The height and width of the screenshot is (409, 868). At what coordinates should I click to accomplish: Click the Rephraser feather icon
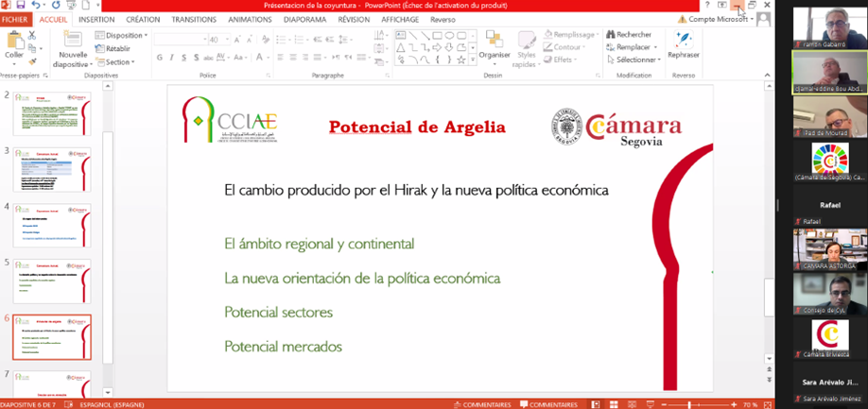point(684,40)
